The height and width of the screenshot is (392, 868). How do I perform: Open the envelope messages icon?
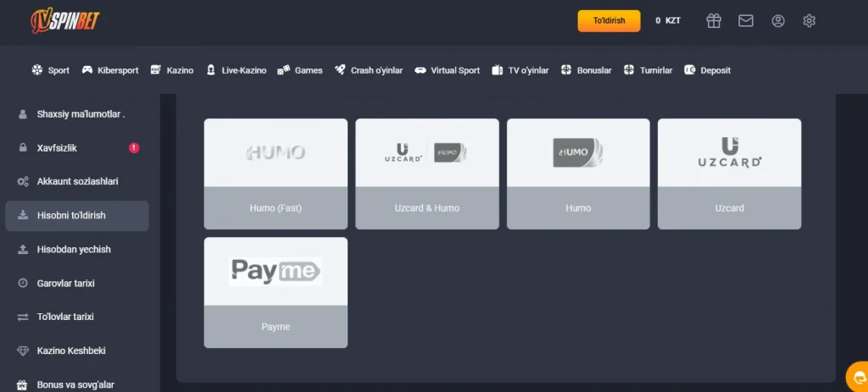tap(746, 21)
